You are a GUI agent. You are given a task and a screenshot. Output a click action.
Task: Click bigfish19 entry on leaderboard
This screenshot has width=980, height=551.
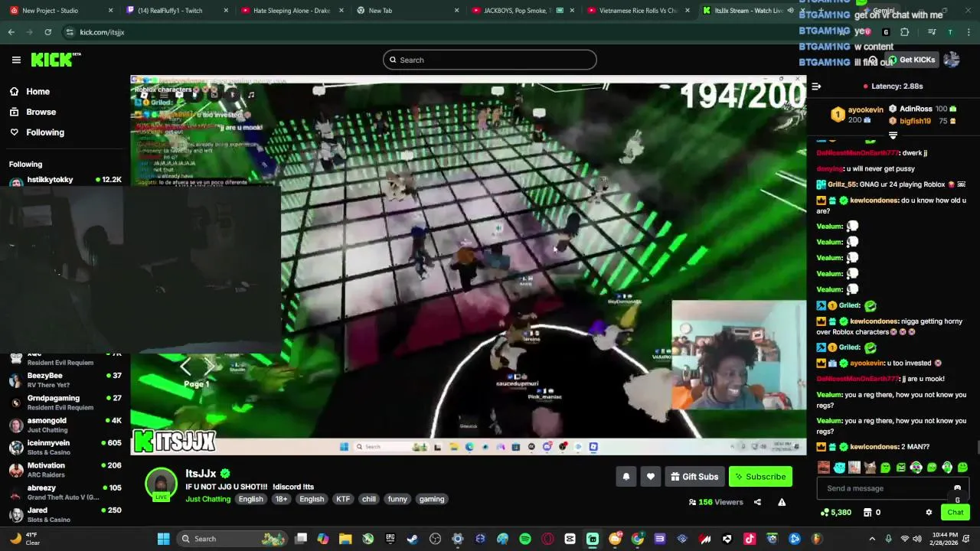(922, 121)
